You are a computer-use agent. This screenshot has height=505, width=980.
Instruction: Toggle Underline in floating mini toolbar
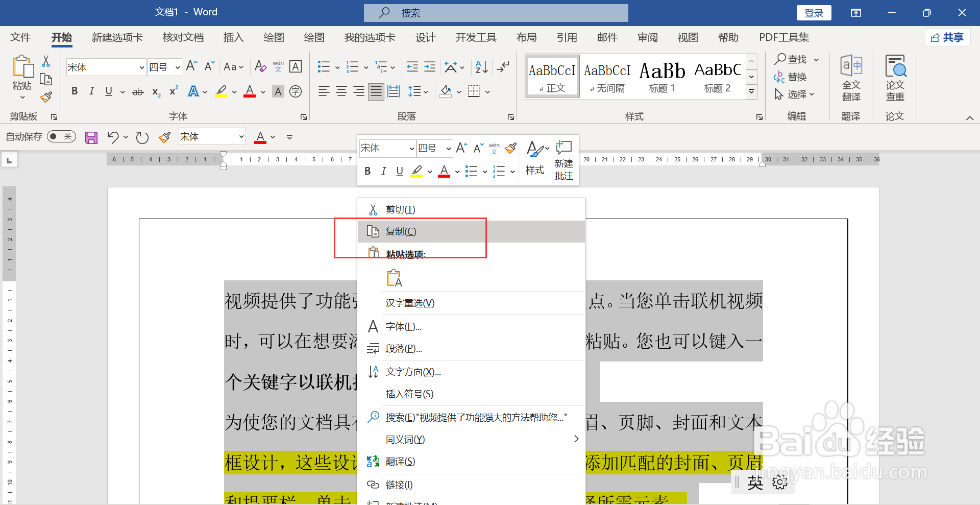point(400,171)
